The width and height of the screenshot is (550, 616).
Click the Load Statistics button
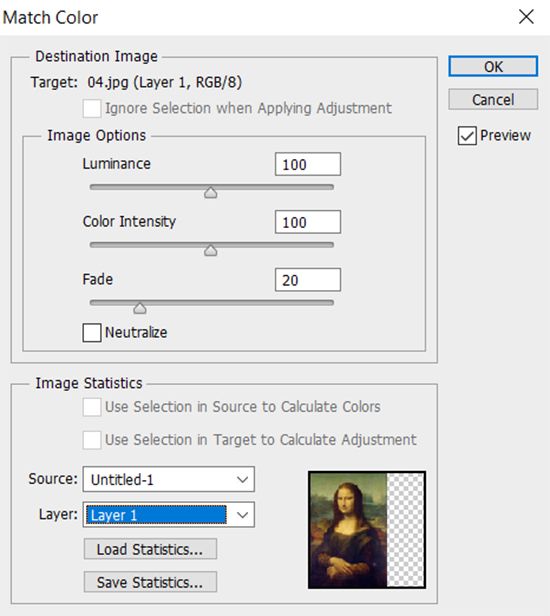[150, 549]
